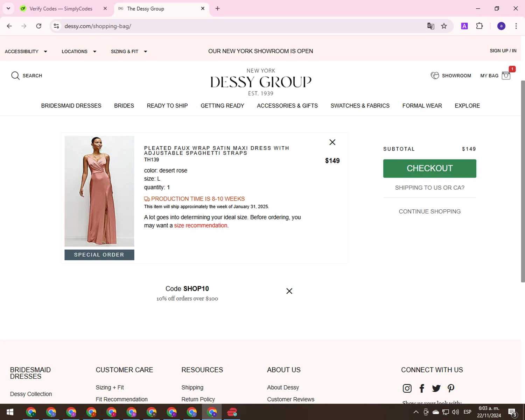Close the Verify Codes SimplyCodes tab

pos(105,8)
